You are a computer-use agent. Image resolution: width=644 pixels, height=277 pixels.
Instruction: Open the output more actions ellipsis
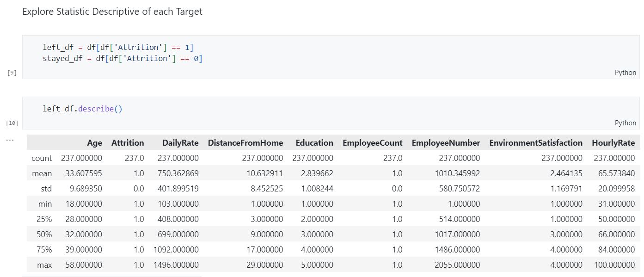pos(10,139)
